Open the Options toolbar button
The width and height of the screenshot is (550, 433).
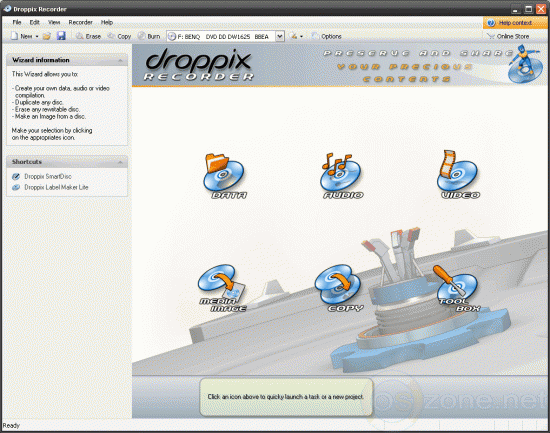click(x=326, y=36)
